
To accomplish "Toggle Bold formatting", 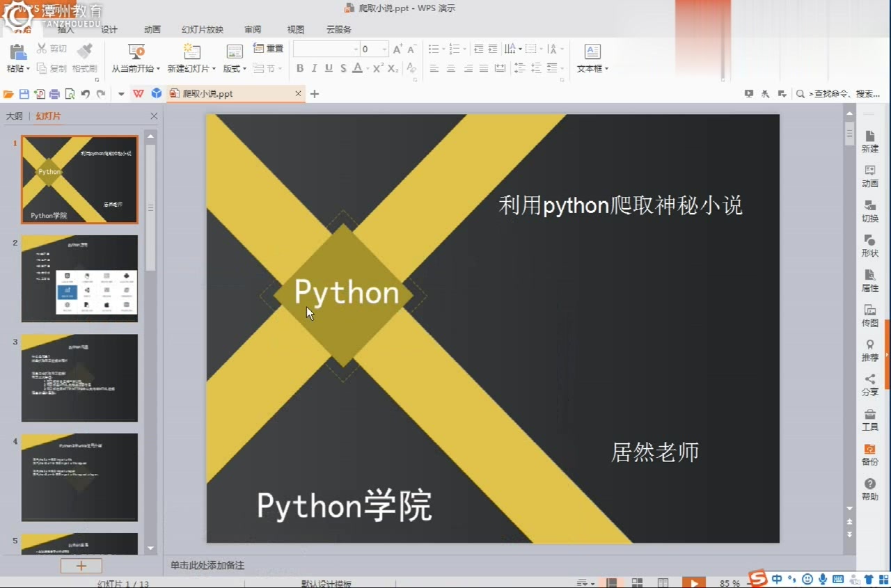I will (300, 68).
